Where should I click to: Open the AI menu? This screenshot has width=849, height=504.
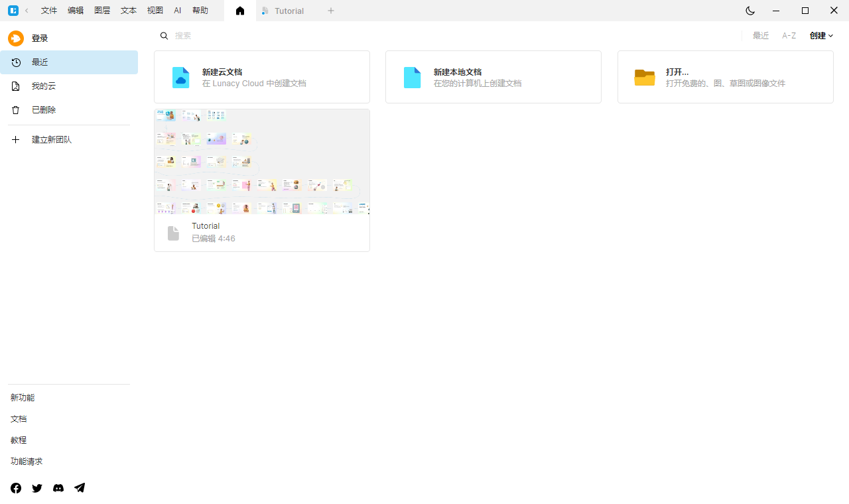[177, 11]
